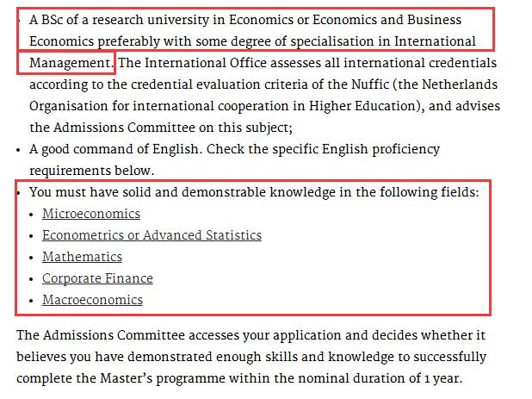
Task: Open the Econometrics or Advanced Statistics link
Action: pyautogui.click(x=152, y=235)
